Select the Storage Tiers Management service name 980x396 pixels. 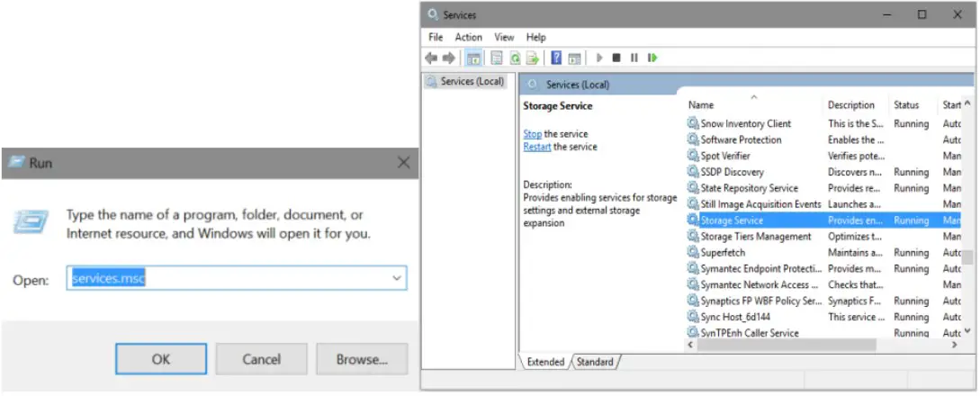coord(756,237)
